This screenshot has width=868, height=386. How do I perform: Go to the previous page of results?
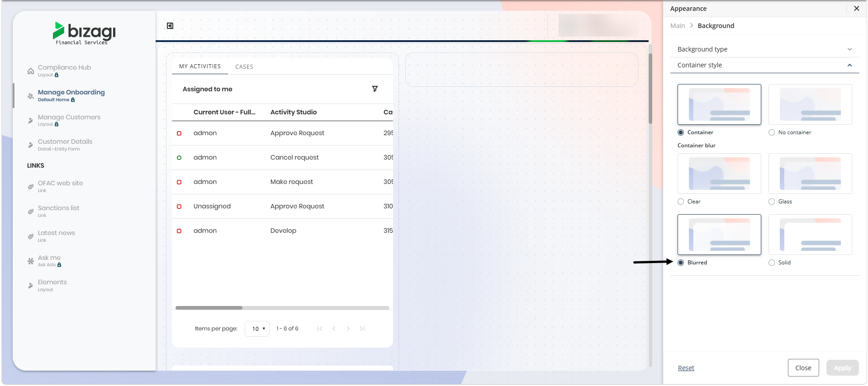click(334, 329)
